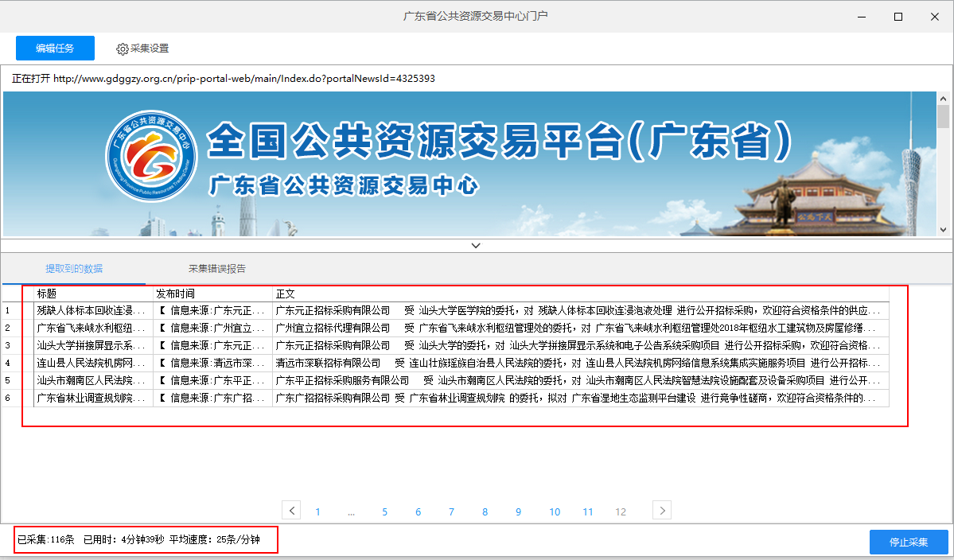Switch to 提取到的数据 tab

74,269
